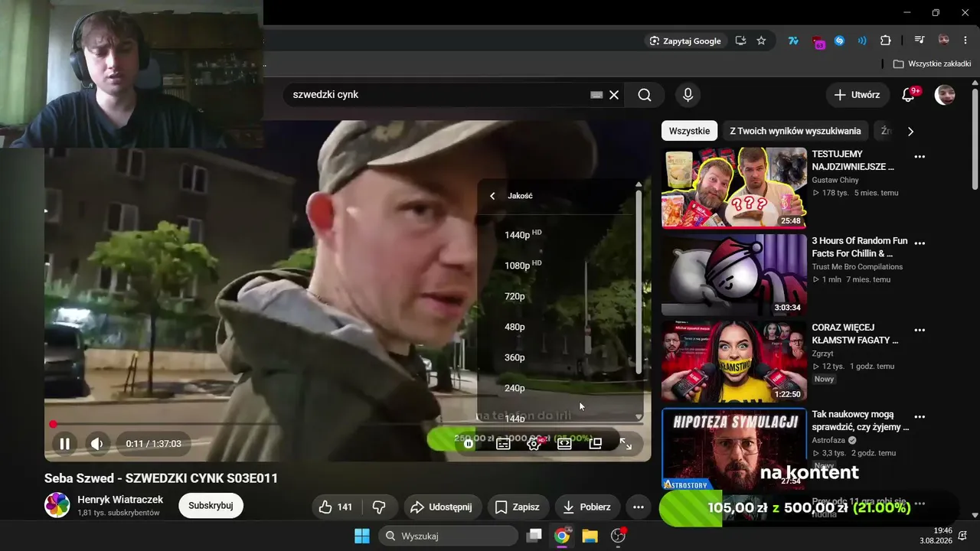Open the 7TV browser extension icon
980x551 pixels.
point(793,41)
